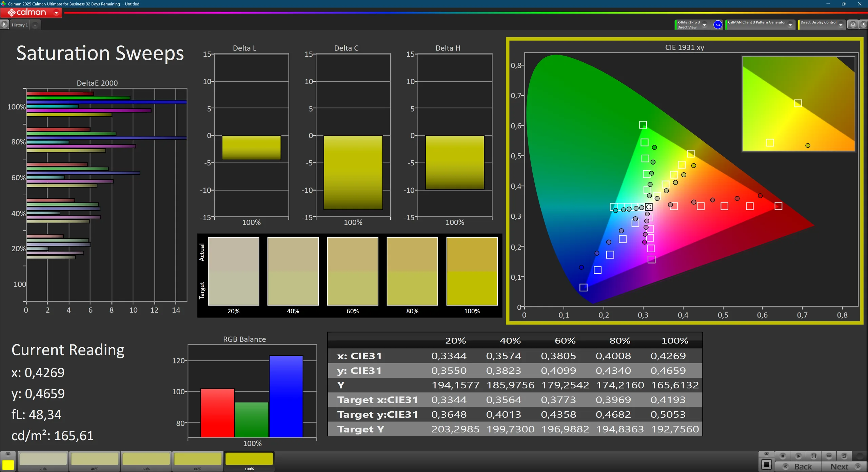The height and width of the screenshot is (472, 868).
Task: Expand the yellow color selector arrow
Action: [8, 454]
